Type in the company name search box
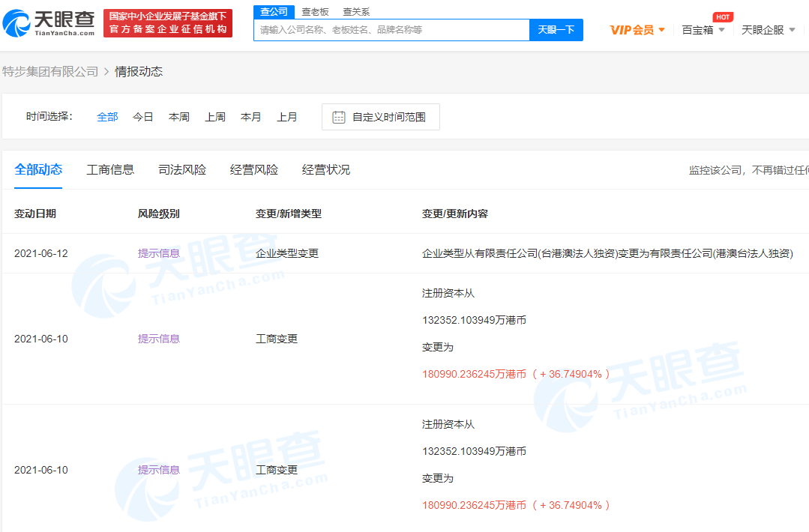Screen dimensions: 809x532 point(391,30)
